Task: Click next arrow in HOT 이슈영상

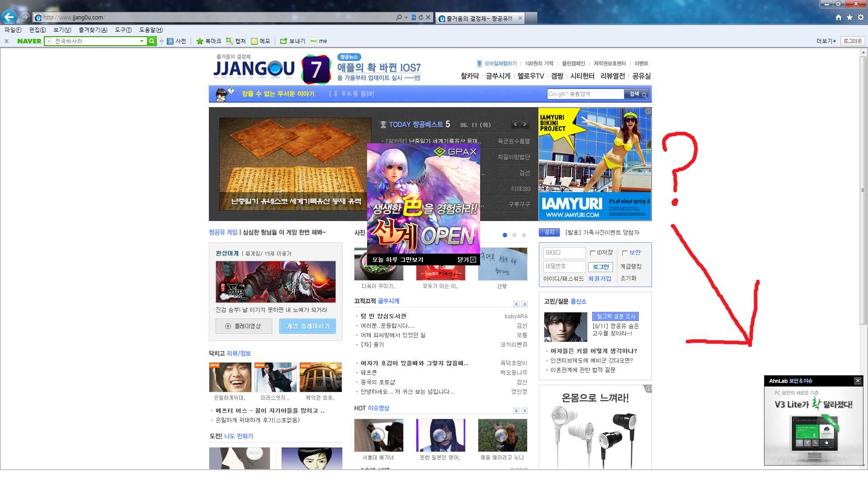Action: pyautogui.click(x=524, y=411)
